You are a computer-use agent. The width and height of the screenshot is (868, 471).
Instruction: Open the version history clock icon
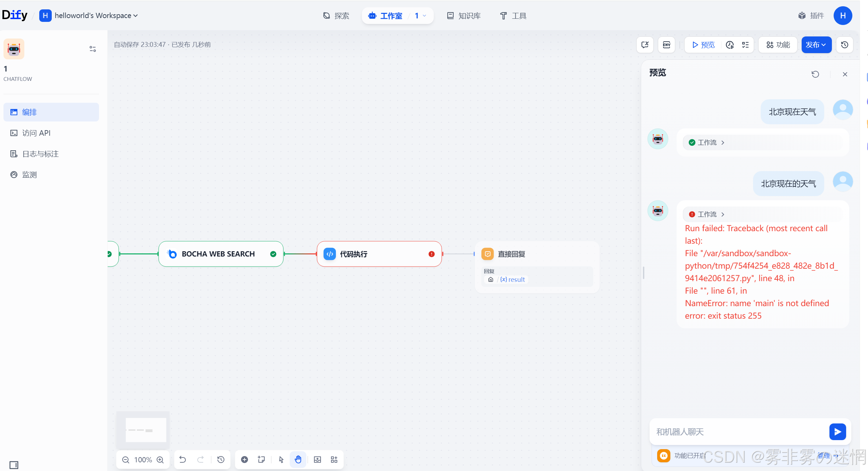click(x=844, y=45)
